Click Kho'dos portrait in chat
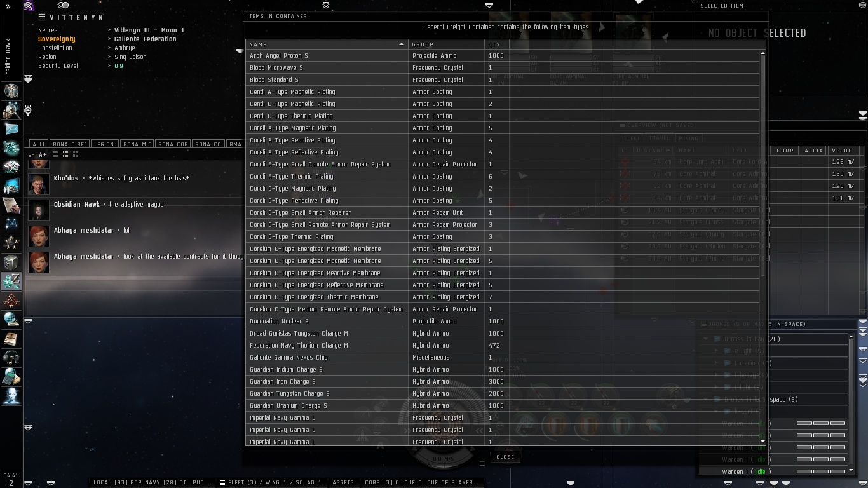Viewport: 868px width, 488px height. (x=39, y=184)
